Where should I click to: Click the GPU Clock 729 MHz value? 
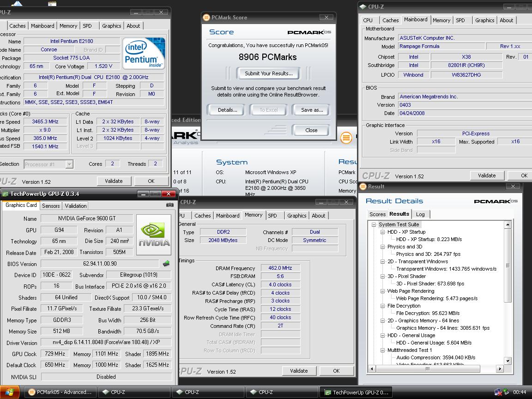point(55,354)
